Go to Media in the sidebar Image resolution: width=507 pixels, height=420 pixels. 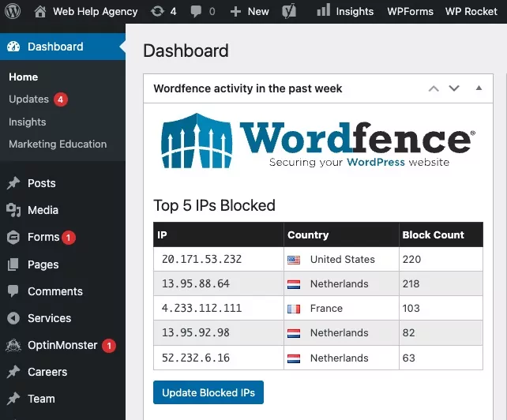(x=43, y=210)
